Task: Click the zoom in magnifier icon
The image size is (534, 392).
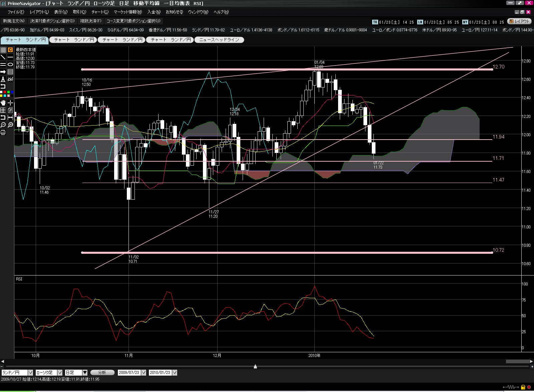Action: tap(10, 125)
